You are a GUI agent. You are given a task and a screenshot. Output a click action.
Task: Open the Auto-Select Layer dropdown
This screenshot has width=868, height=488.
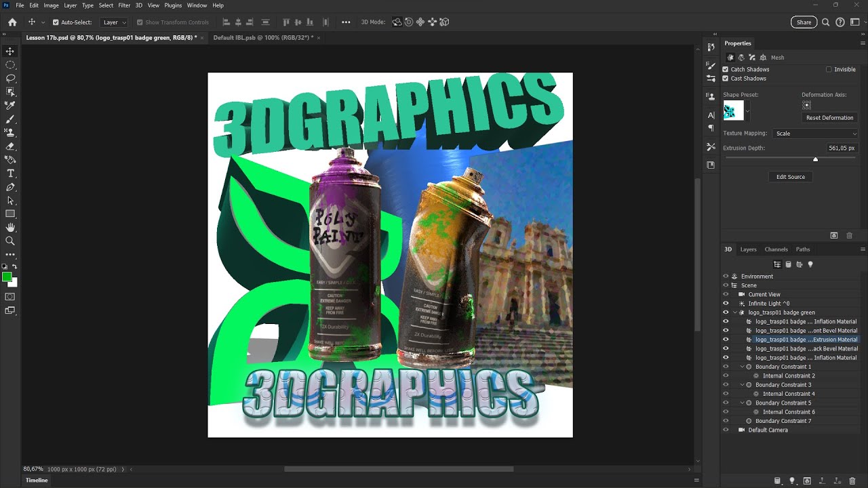coord(115,22)
